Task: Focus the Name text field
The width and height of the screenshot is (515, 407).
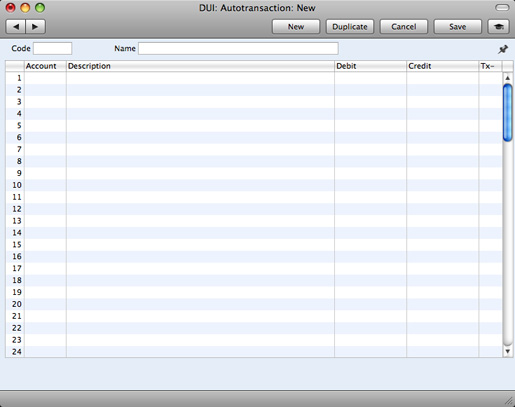Action: click(x=238, y=48)
